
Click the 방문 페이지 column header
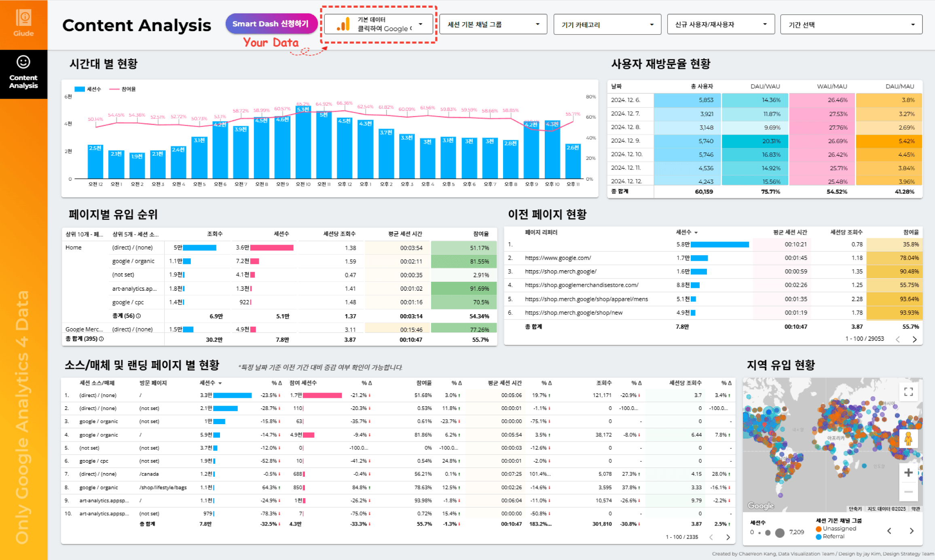pos(153,383)
